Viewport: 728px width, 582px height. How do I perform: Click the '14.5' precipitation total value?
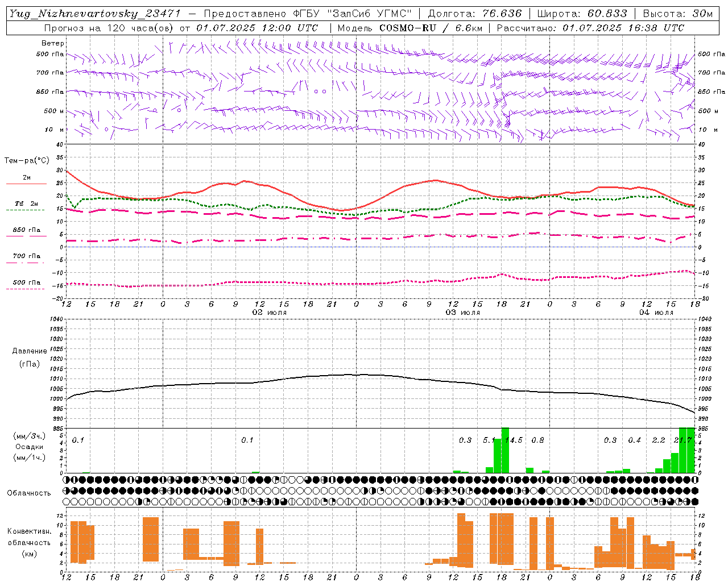click(514, 440)
